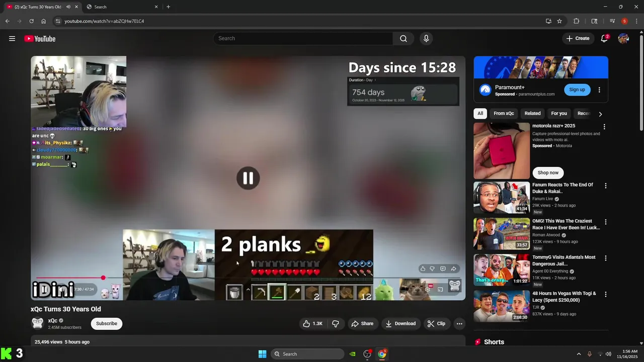This screenshot has height=362, width=644.
Task: Click the in-video share arrow overlay
Action: pyautogui.click(x=453, y=268)
